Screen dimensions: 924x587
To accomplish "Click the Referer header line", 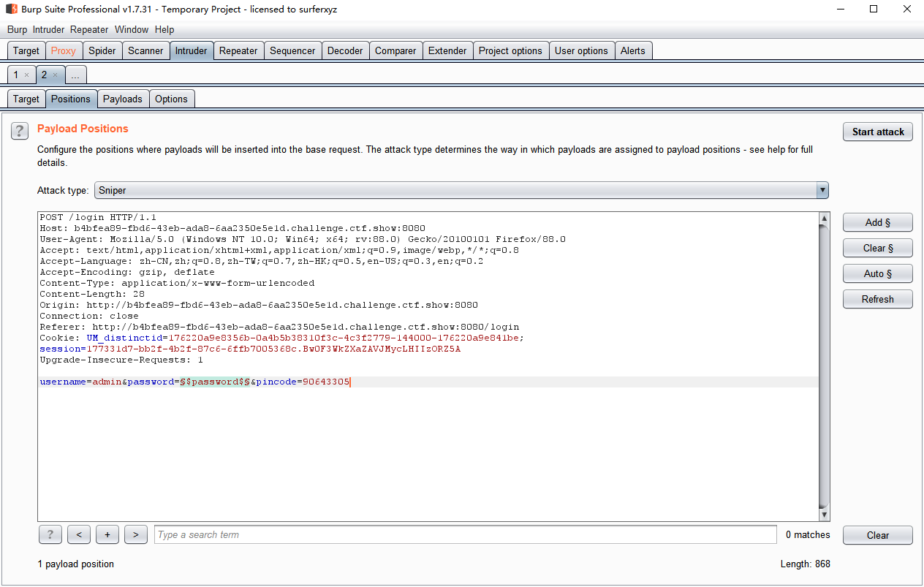I will [279, 327].
